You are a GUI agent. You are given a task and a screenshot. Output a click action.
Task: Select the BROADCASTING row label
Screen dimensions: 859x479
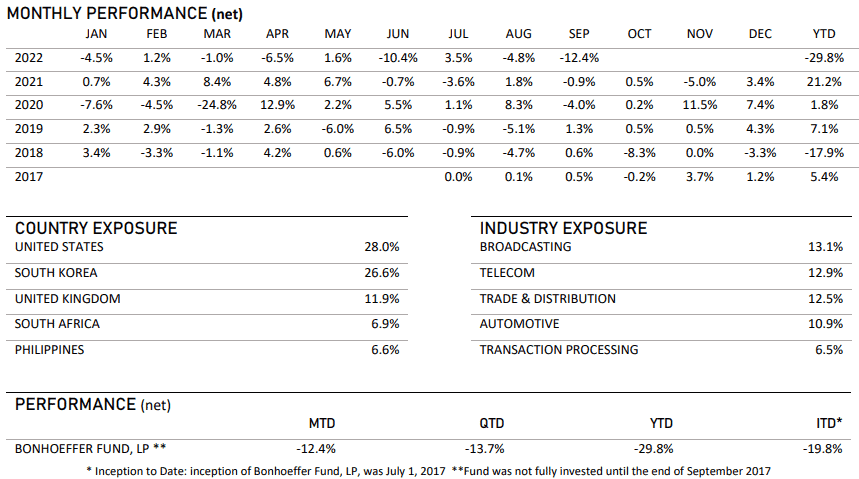coord(526,247)
